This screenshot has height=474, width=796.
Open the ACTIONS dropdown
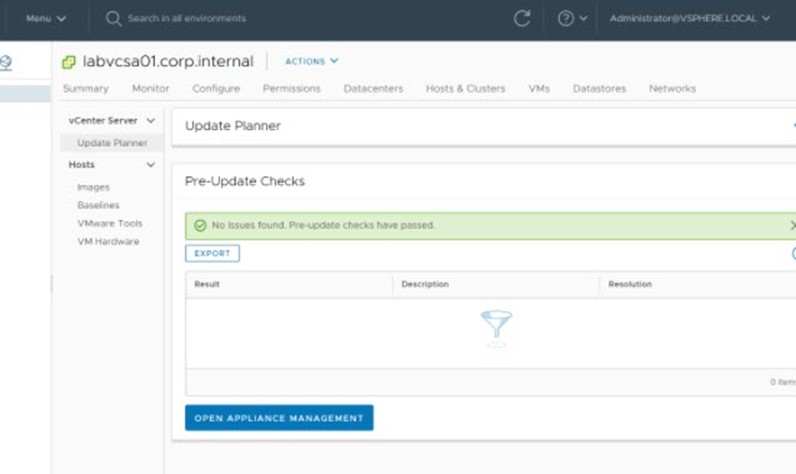click(x=311, y=61)
